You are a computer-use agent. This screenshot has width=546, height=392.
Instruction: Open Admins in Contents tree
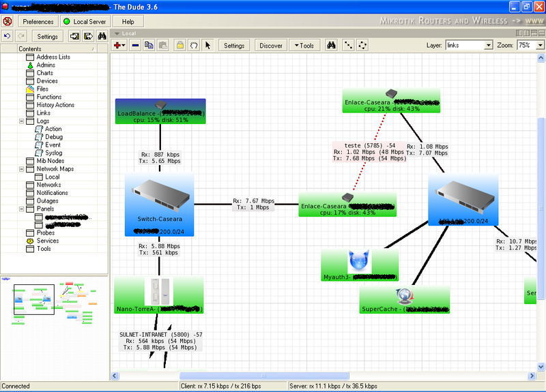[x=45, y=65]
